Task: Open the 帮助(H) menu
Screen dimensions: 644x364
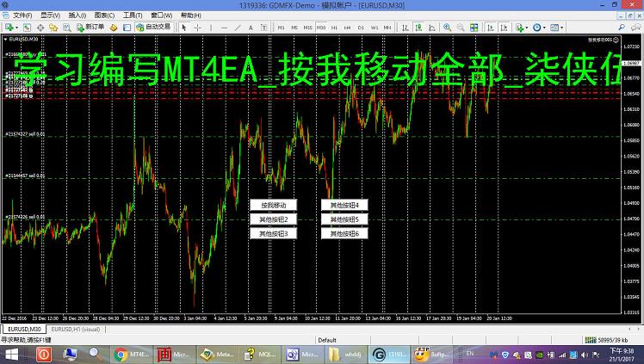Action: pyautogui.click(x=191, y=15)
